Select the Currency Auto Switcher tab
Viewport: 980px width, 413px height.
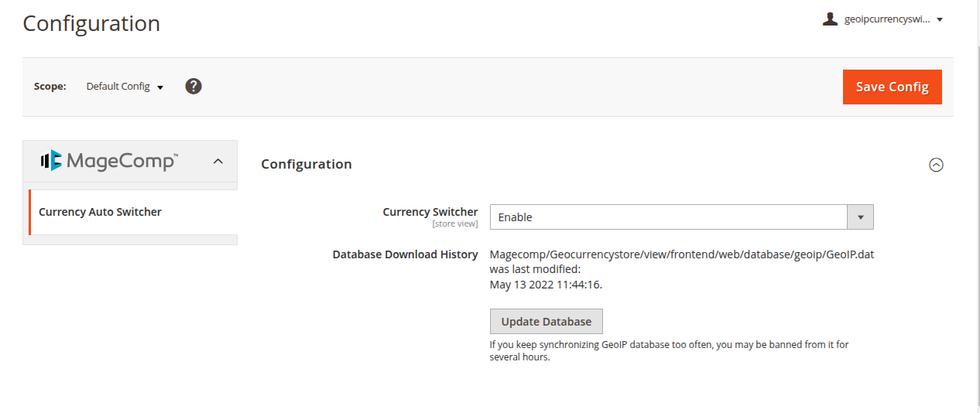(x=100, y=212)
